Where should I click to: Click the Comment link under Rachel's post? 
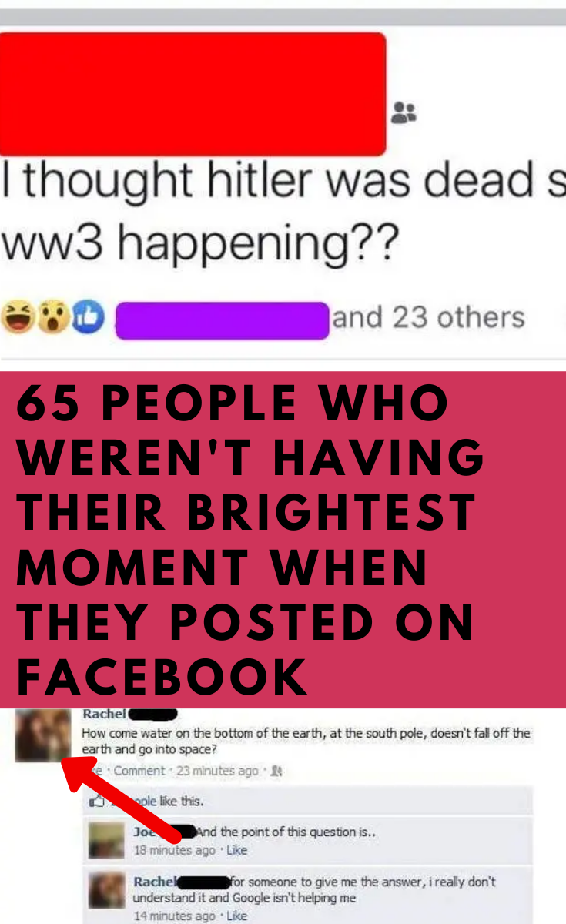click(139, 771)
